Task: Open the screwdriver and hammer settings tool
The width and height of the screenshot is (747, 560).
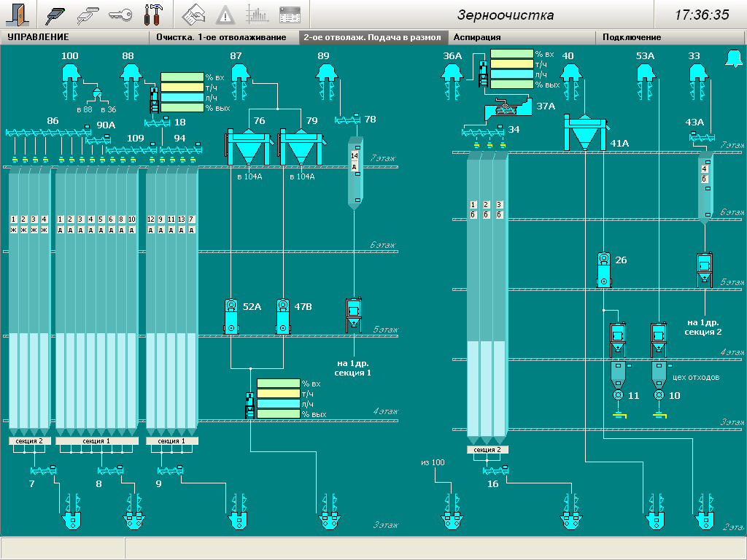Action: (153, 14)
